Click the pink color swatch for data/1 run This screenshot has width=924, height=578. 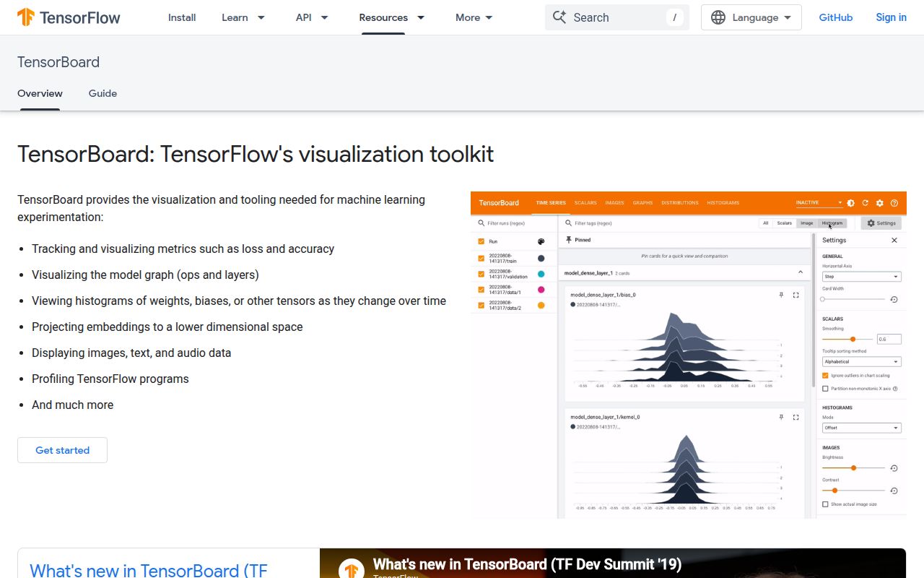coord(541,290)
